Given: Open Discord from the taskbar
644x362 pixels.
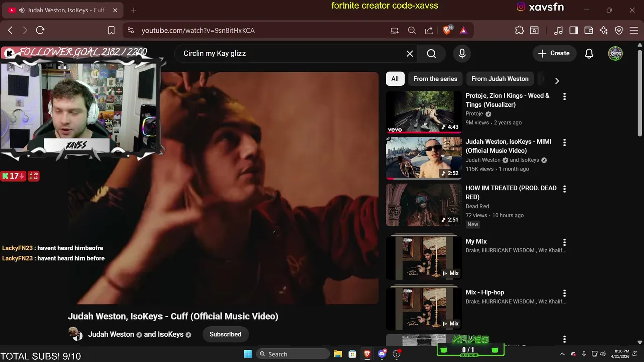Looking at the screenshot, I should click(x=382, y=354).
